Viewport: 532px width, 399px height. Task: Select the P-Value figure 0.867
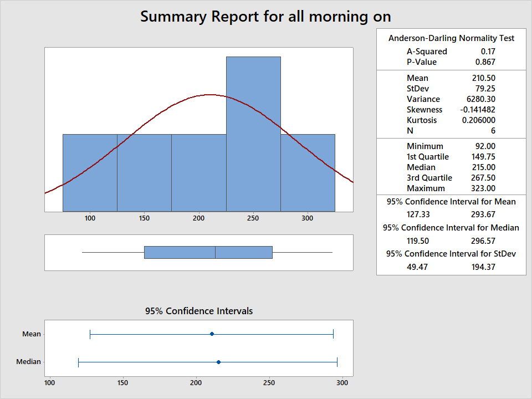485,62
